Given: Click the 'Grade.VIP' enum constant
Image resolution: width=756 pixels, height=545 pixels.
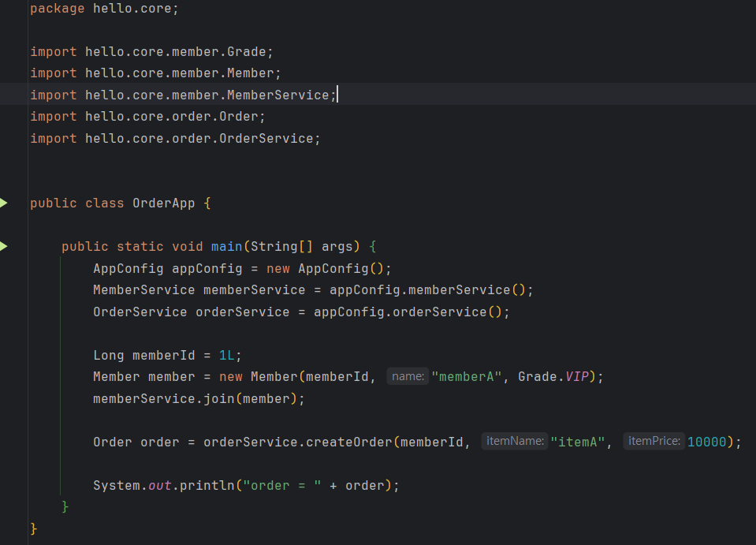Looking at the screenshot, I should click(553, 377).
